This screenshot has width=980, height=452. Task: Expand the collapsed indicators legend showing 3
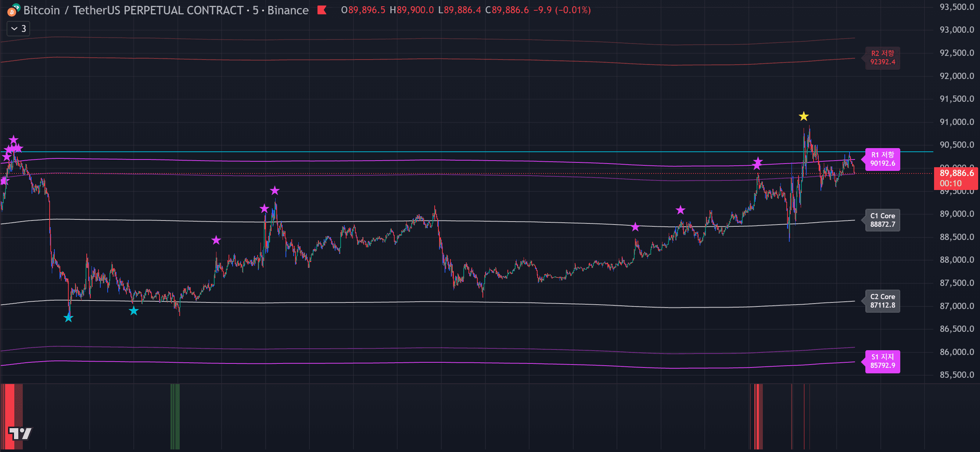click(18, 29)
